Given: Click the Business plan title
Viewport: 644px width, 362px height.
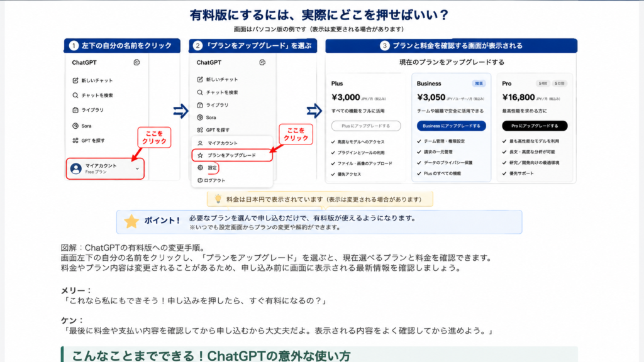Looking at the screenshot, I should pyautogui.click(x=429, y=84).
